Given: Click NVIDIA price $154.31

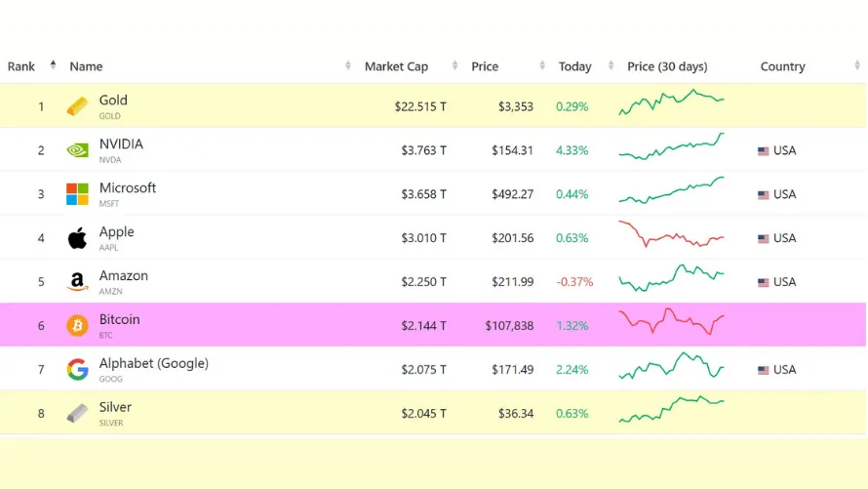Looking at the screenshot, I should 512,150.
